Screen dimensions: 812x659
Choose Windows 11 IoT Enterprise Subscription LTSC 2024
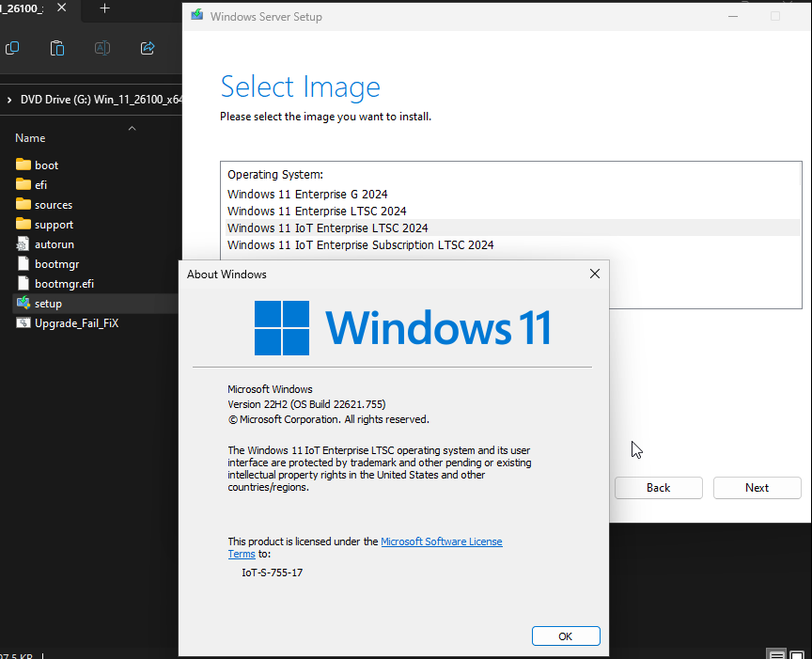coord(513,245)
